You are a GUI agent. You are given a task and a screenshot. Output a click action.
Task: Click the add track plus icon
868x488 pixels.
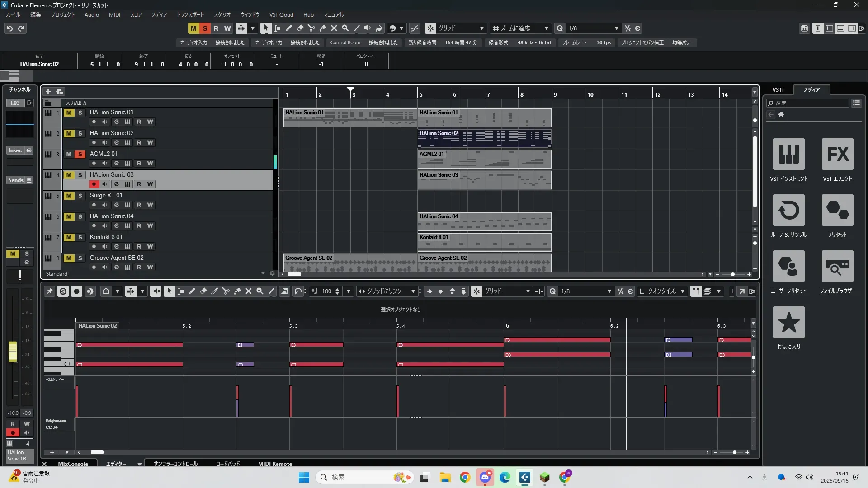(x=48, y=92)
